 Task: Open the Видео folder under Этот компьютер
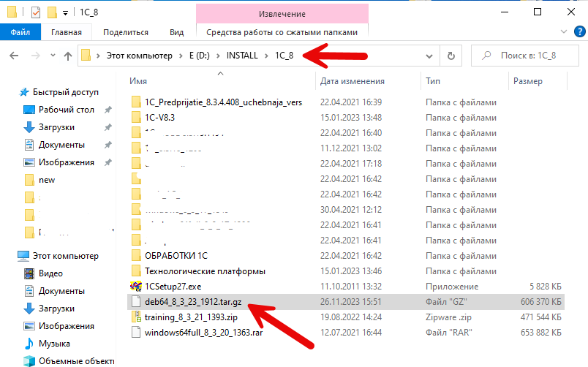50,273
